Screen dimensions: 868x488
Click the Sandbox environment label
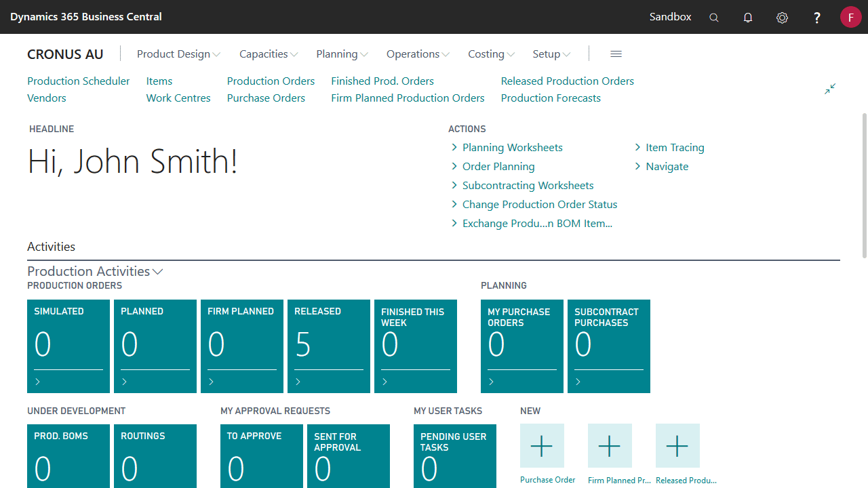click(670, 17)
